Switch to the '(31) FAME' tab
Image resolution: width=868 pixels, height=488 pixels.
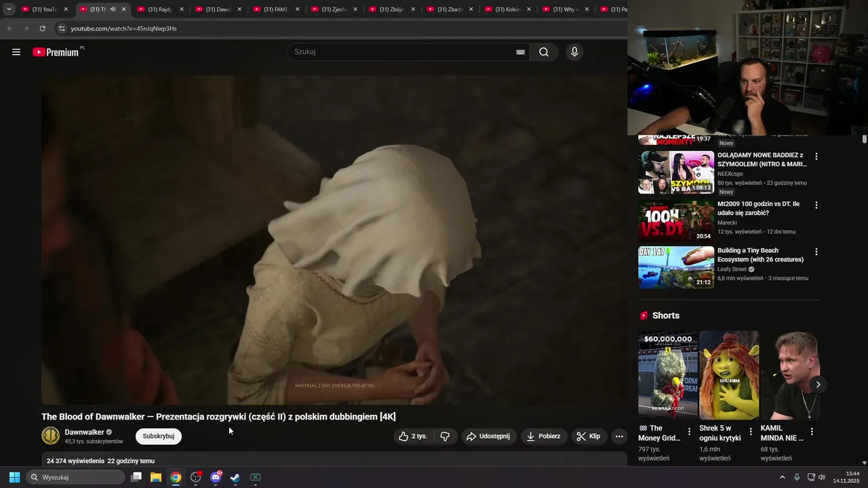tap(277, 9)
